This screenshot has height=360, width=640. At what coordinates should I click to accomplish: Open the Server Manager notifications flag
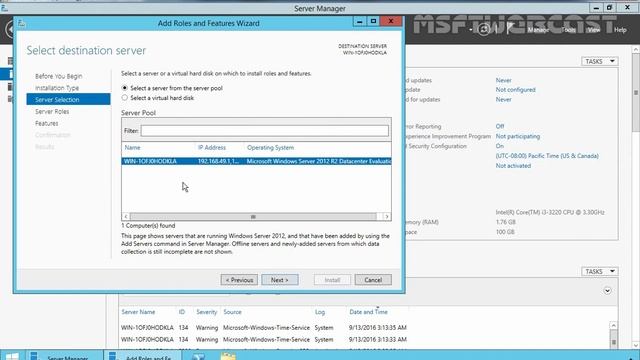[510, 29]
